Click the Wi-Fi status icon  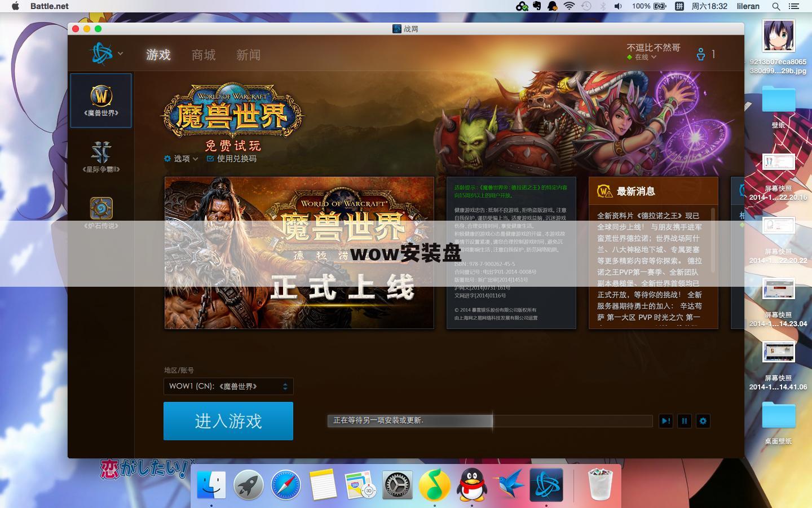(x=570, y=6)
